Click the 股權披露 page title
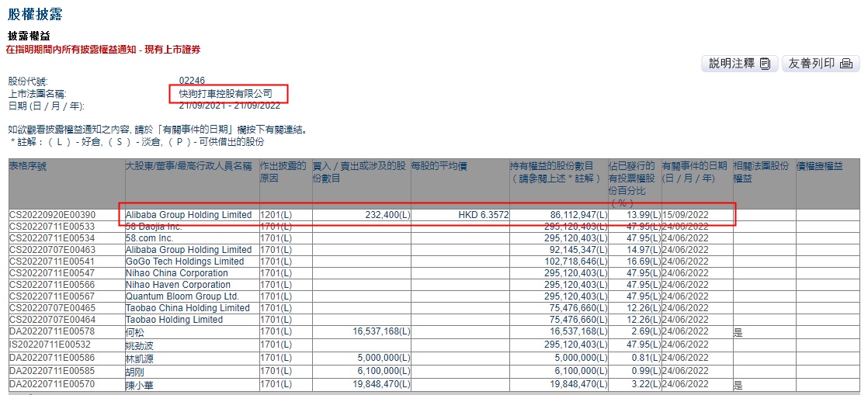Viewport: 868px width, 395px height. coord(35,15)
